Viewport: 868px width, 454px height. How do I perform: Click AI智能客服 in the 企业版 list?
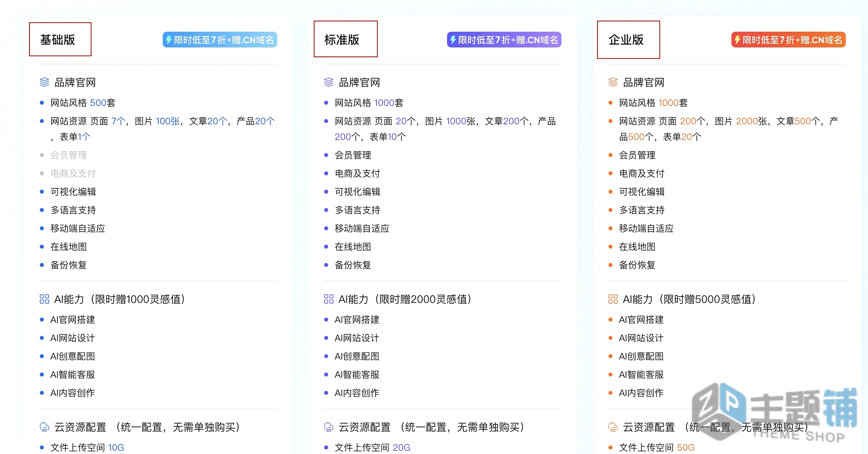(641, 375)
